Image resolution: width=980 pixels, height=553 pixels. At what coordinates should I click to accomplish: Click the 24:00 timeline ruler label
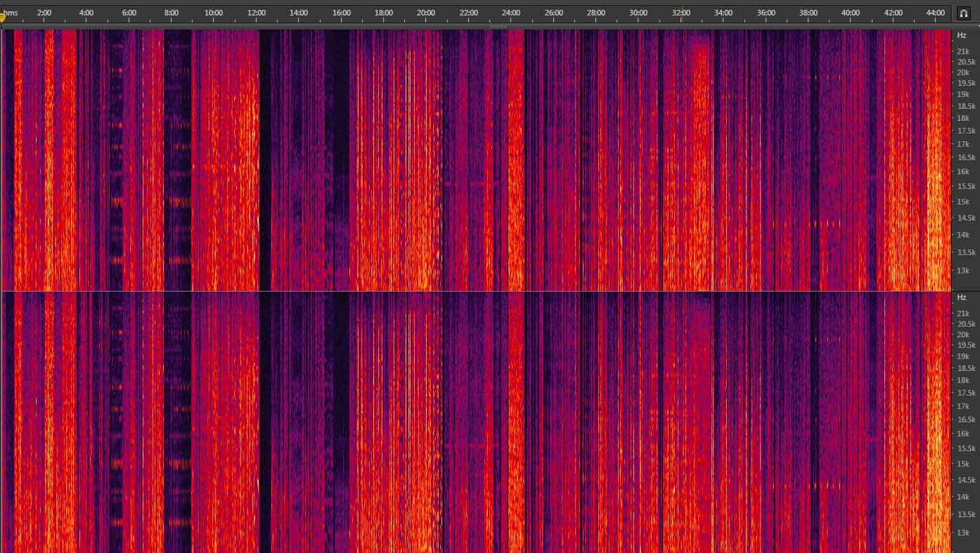511,13
